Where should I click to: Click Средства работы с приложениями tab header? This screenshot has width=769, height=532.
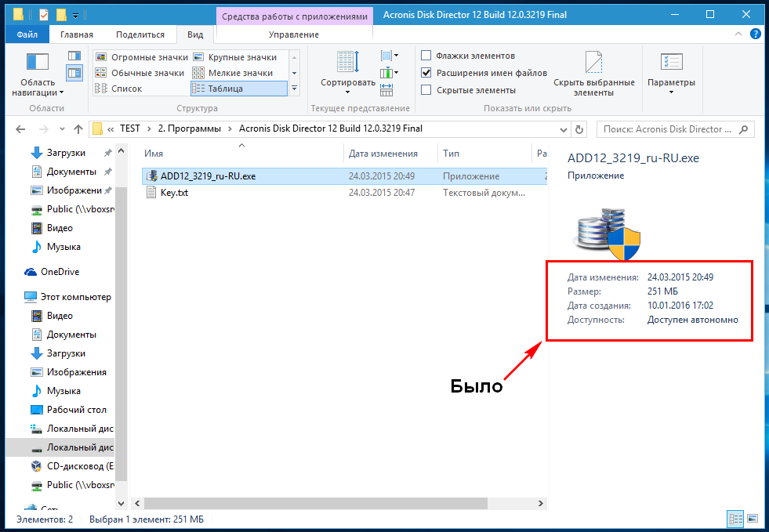(295, 16)
